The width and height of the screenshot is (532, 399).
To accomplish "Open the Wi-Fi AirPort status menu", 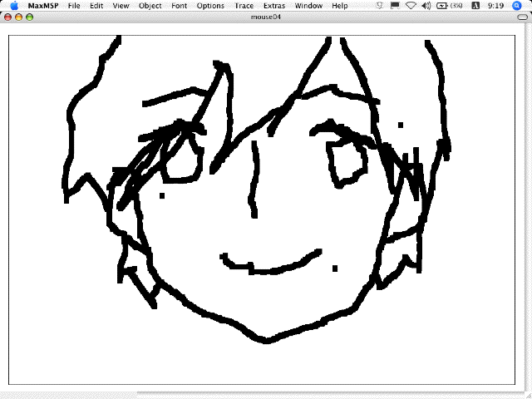I will (x=411, y=6).
